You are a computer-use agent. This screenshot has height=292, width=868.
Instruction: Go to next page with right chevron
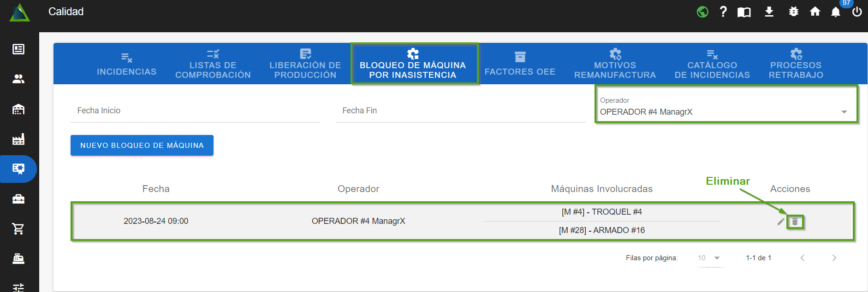(834, 258)
